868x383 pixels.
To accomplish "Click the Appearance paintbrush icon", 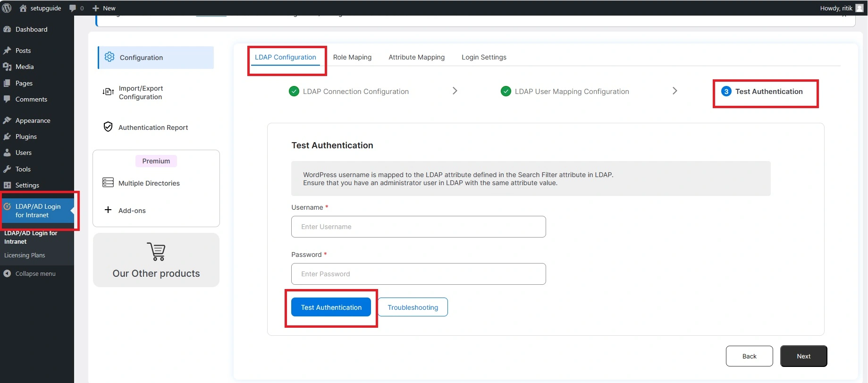I will [x=7, y=120].
